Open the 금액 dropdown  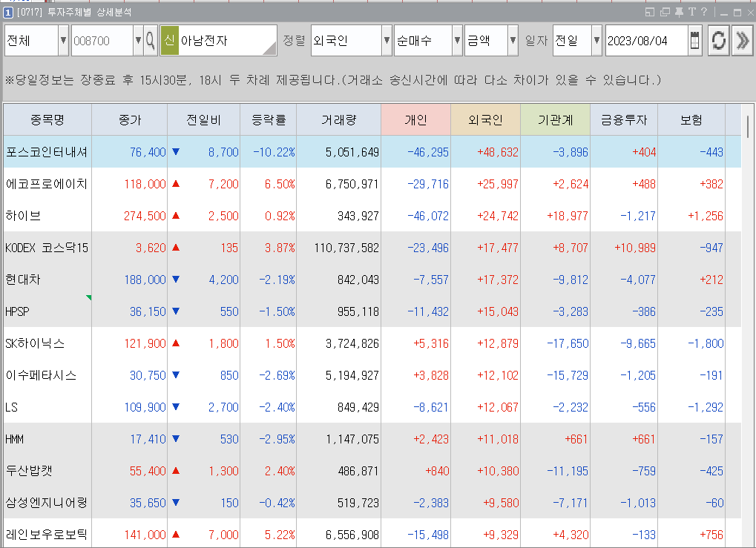(513, 41)
